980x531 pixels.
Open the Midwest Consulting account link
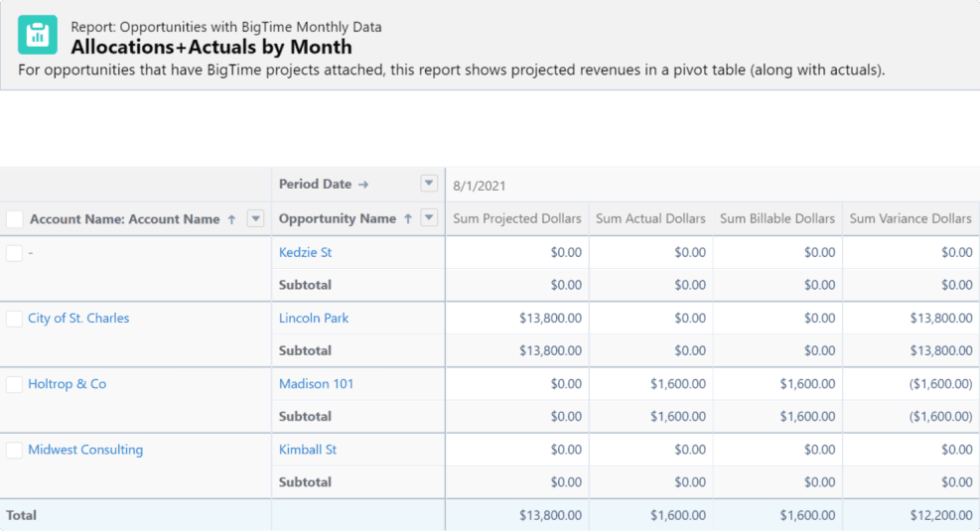click(85, 450)
